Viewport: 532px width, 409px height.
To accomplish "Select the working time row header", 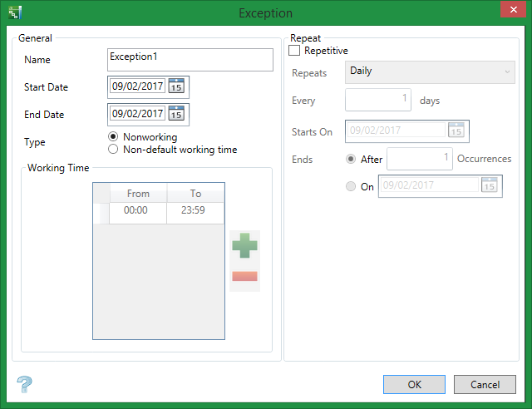I will [101, 213].
